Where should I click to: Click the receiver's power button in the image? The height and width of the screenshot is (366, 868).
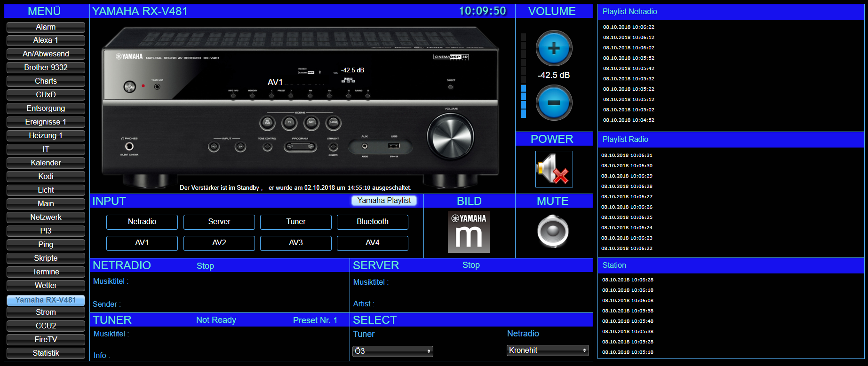[129, 86]
